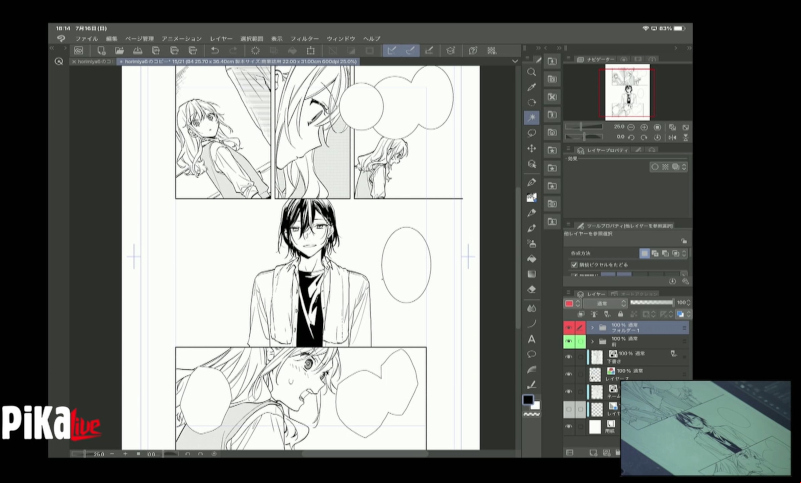The height and width of the screenshot is (483, 801).
Task: Click the Undo arrow in command bar
Action: [215, 51]
